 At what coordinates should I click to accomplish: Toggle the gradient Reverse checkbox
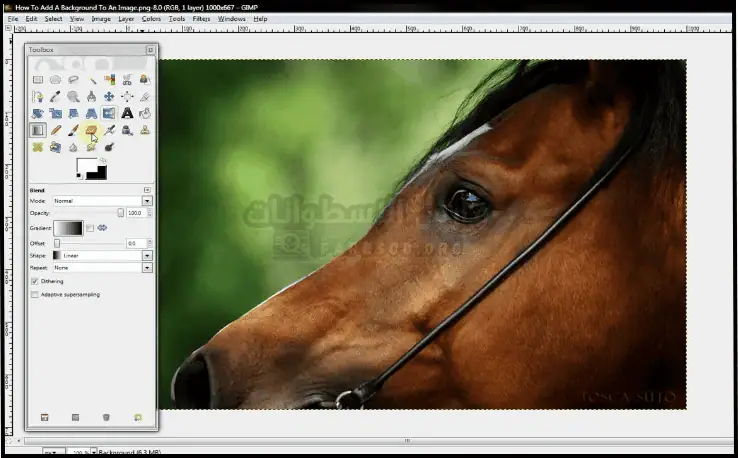(x=90, y=228)
